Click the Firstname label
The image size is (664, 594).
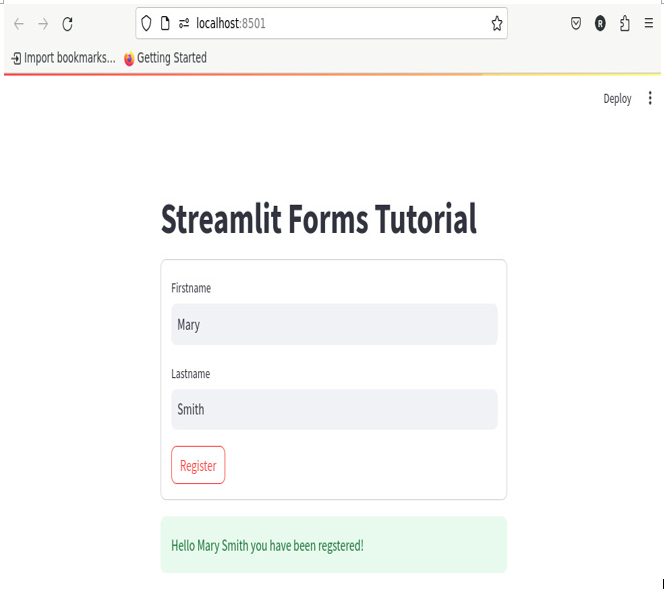point(191,288)
